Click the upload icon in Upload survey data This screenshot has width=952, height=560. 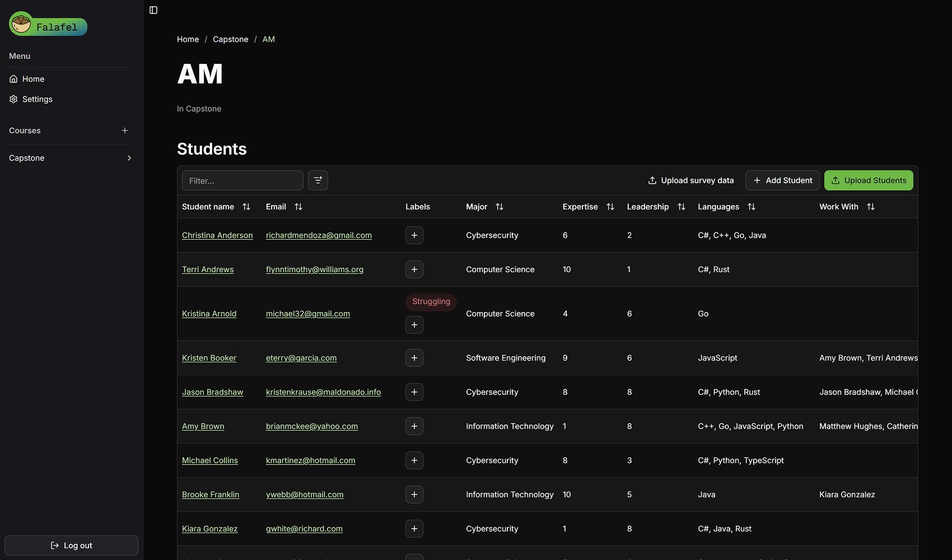coord(652,180)
